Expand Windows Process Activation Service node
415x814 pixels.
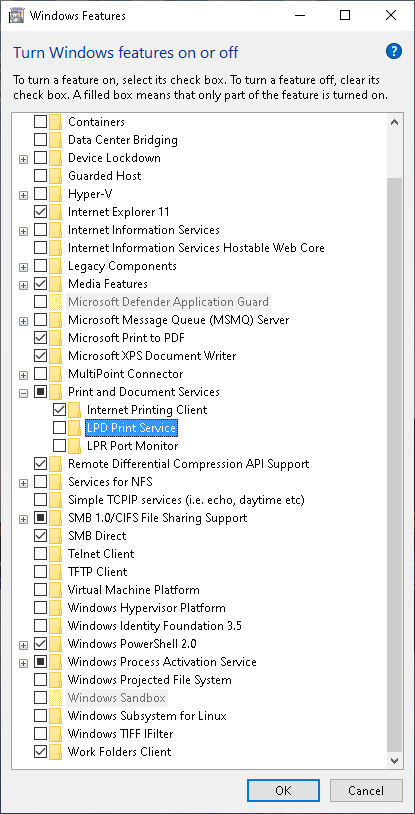coord(23,663)
